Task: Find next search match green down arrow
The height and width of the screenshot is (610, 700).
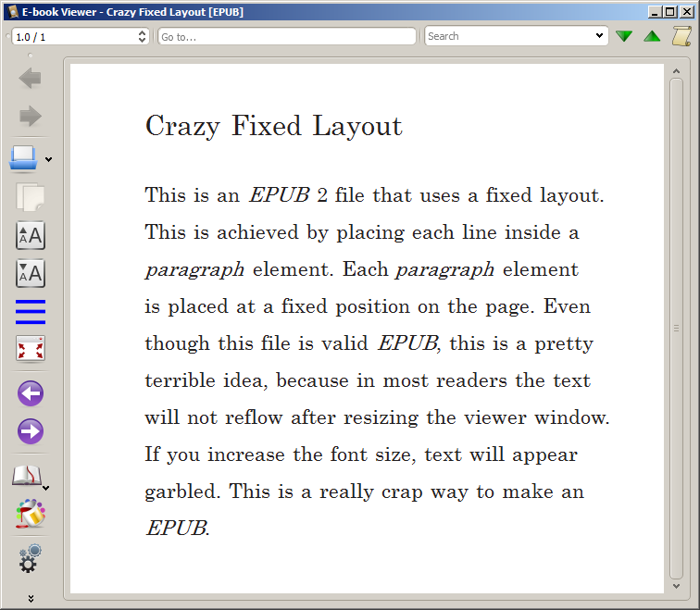Action: coord(625,36)
